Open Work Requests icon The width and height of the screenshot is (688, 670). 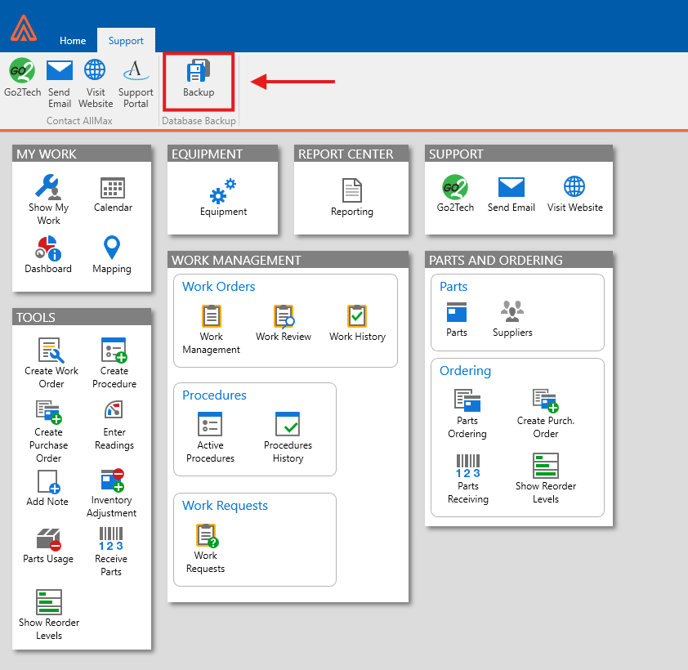click(205, 549)
